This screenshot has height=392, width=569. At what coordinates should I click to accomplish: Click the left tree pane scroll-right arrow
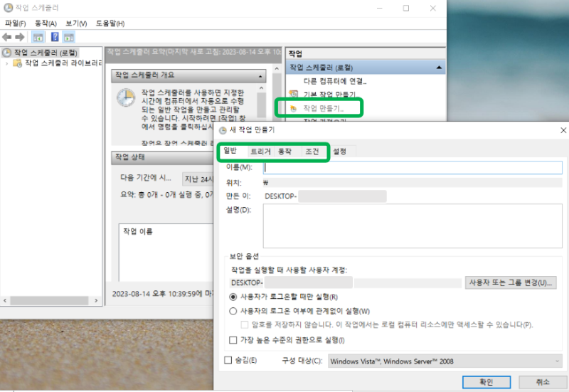tap(96, 300)
